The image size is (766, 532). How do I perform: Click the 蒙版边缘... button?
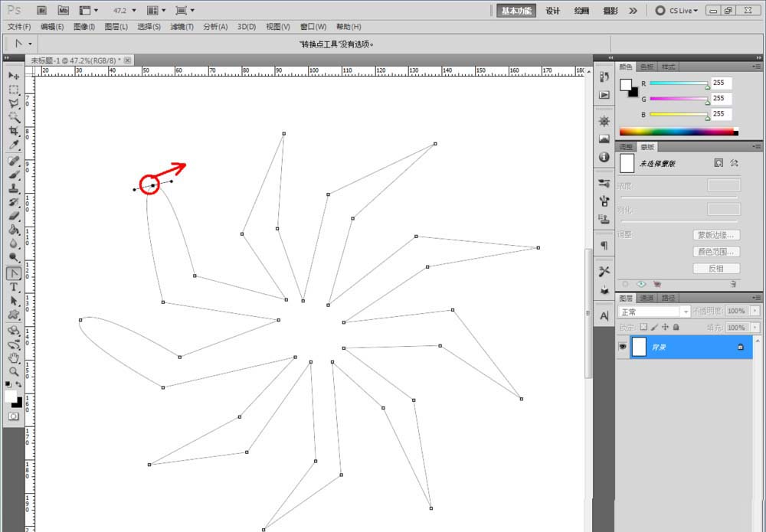point(716,235)
